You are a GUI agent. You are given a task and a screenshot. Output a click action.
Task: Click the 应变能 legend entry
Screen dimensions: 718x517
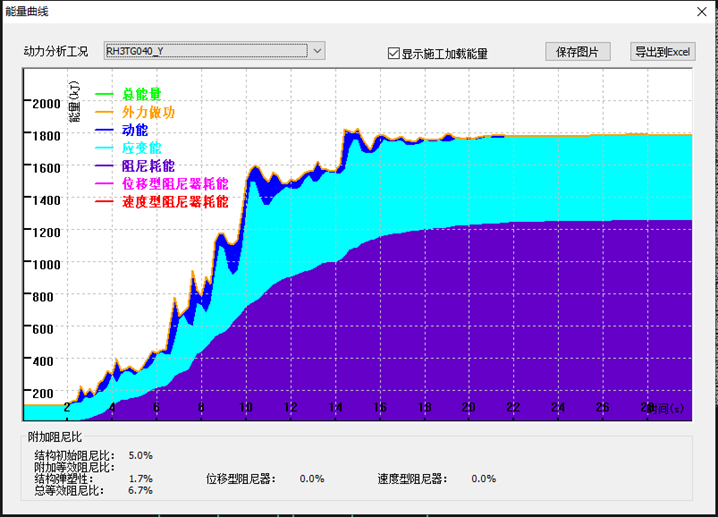point(141,148)
